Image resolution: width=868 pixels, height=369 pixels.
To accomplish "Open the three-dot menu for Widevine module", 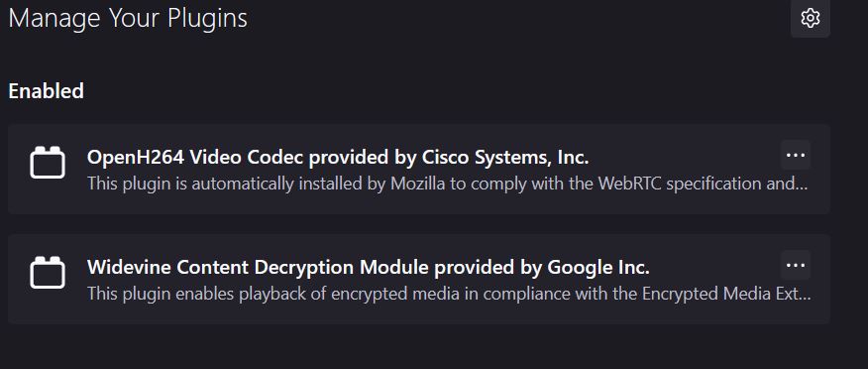I will 796,265.
